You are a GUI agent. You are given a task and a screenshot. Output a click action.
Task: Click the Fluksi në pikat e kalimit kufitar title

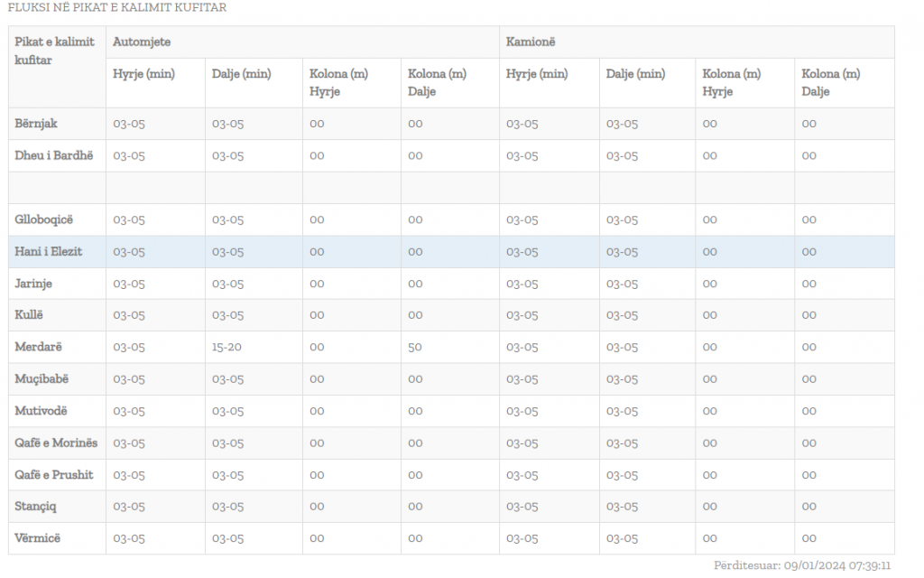click(116, 8)
